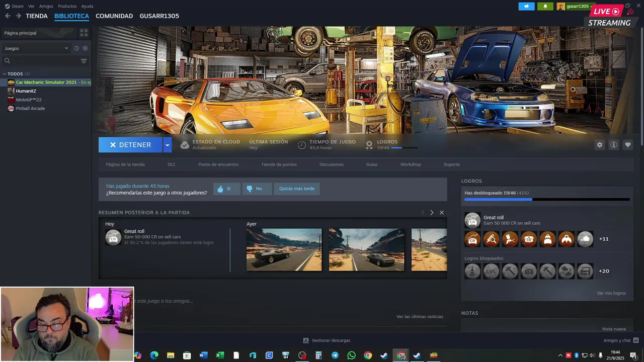
Task: Switch to the COMUNIDAD tab
Action: pos(114,16)
